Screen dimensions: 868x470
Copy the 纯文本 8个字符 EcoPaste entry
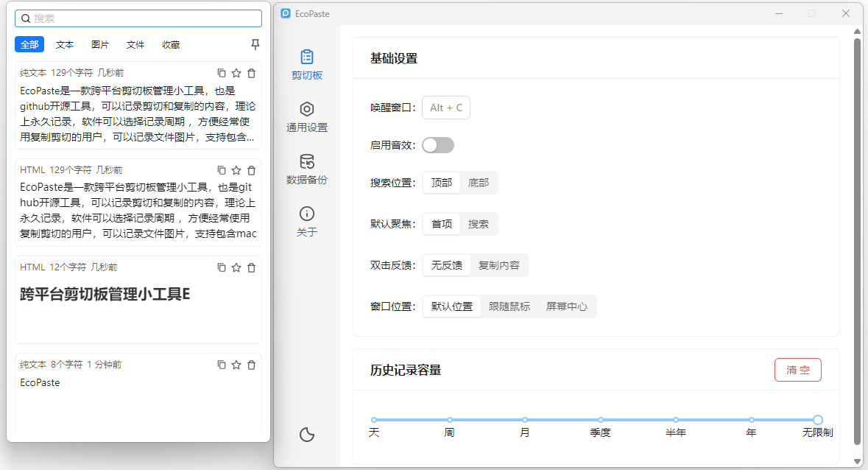[x=222, y=365]
